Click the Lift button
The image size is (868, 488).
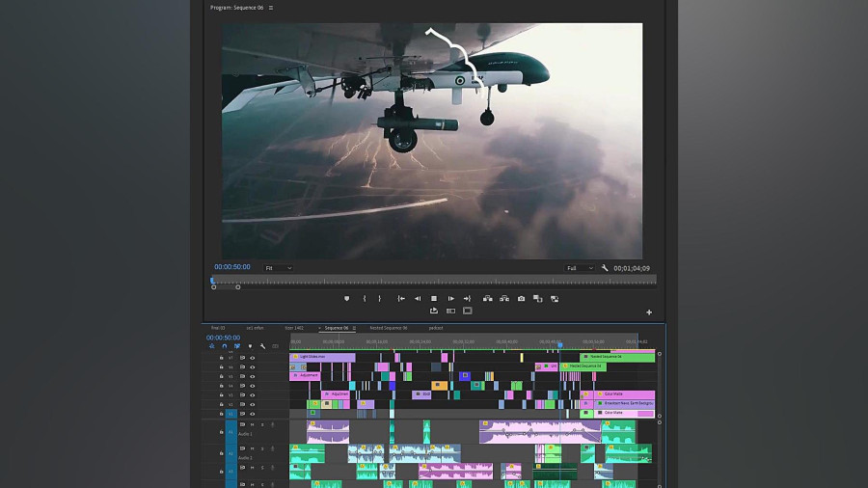[x=487, y=298]
